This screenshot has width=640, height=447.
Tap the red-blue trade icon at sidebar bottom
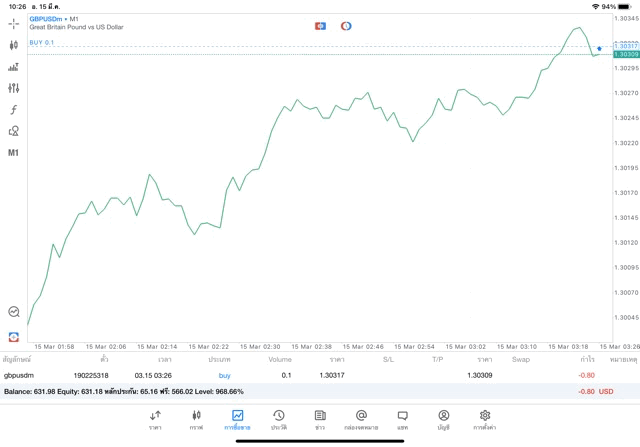(13, 337)
